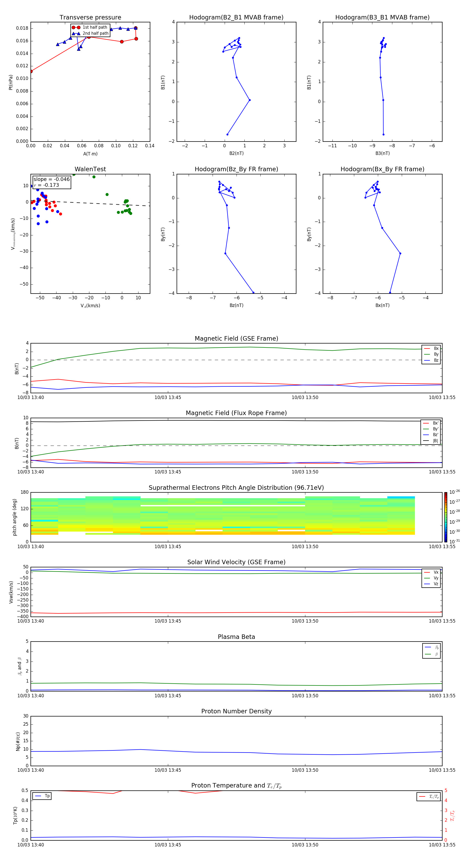This screenshot has width=473, height=868.
Task: Click the 'By' entry in GSE field legend
Action: 431,355
